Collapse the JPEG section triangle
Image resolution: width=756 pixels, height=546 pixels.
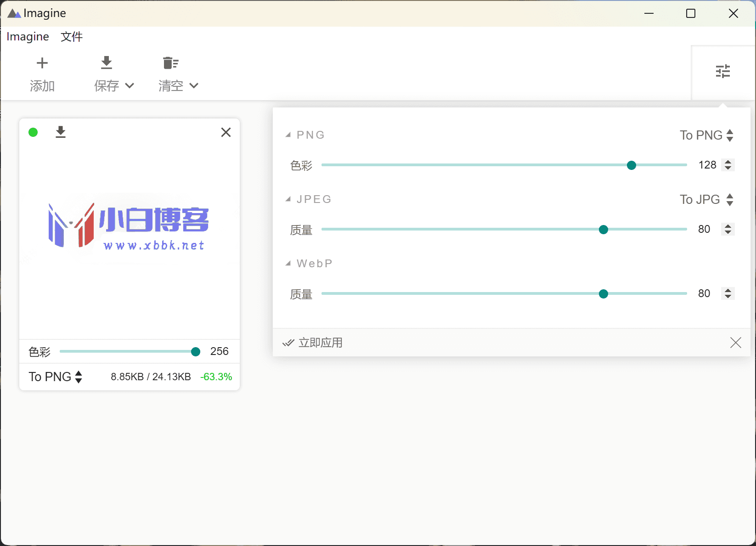click(x=288, y=199)
